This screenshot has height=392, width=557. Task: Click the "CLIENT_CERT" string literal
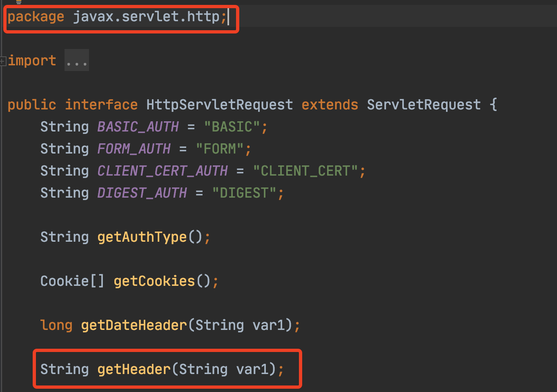pos(305,171)
